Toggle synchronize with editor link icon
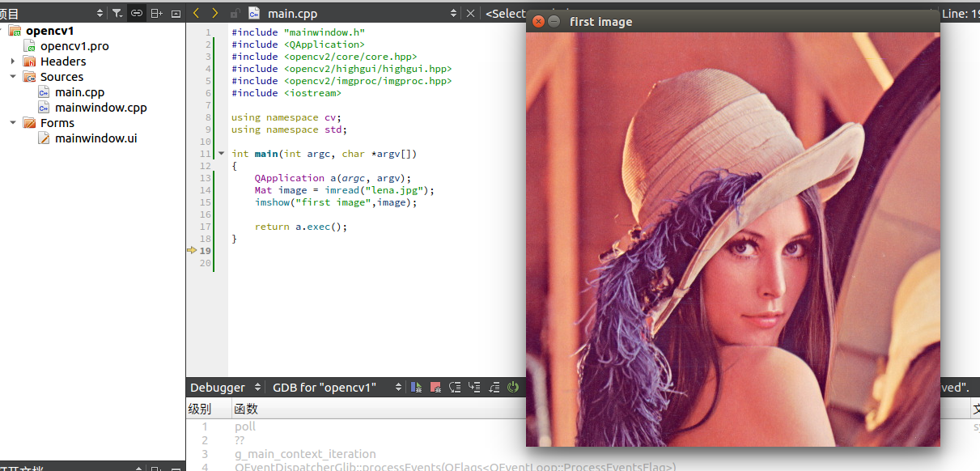The image size is (980, 471). (x=137, y=13)
